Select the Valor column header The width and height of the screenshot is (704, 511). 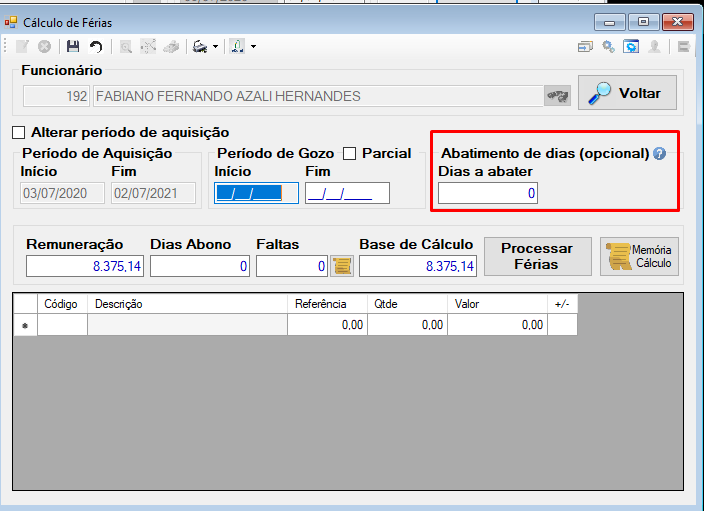click(497, 304)
